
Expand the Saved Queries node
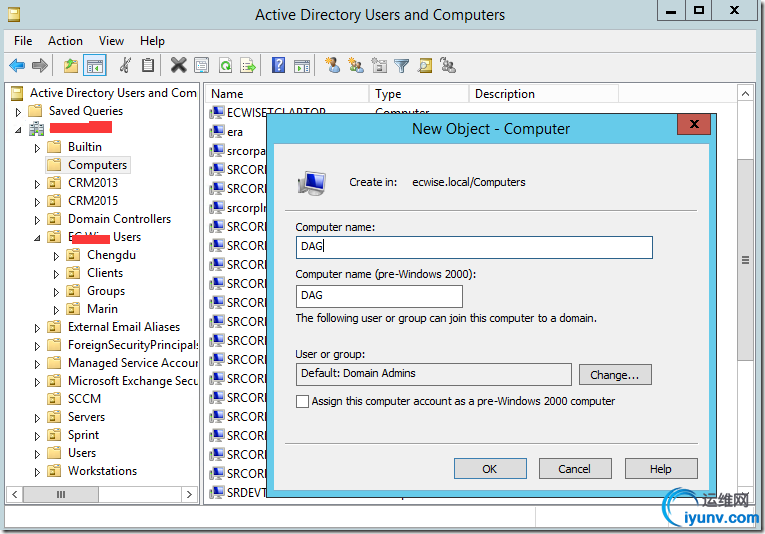point(18,112)
